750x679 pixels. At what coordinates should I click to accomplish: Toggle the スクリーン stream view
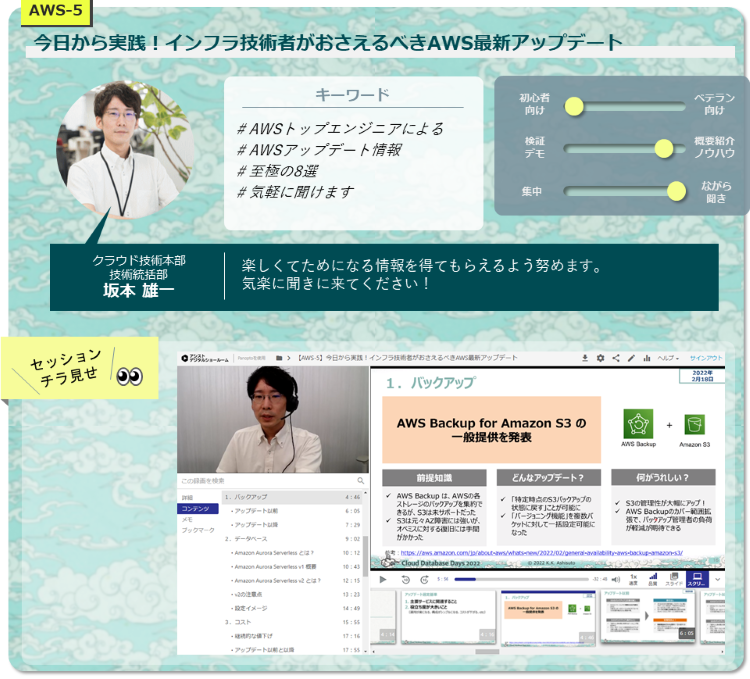pos(696,579)
